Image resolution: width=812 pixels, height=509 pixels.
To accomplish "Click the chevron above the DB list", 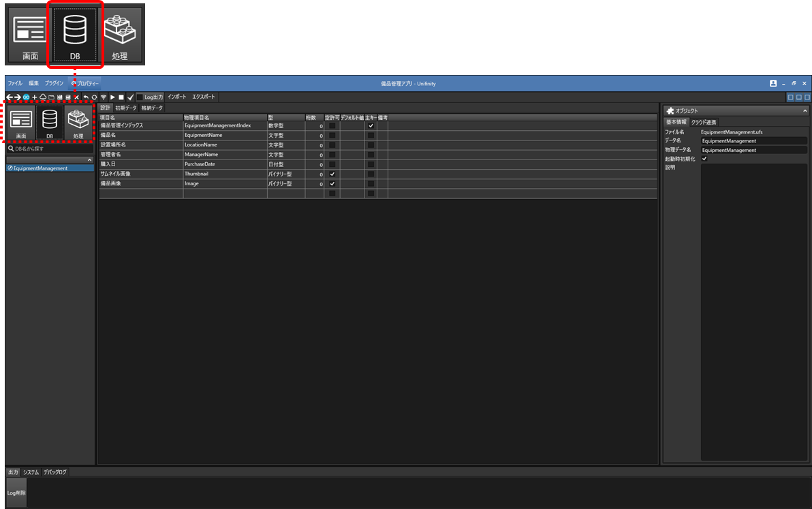I will pyautogui.click(x=89, y=160).
